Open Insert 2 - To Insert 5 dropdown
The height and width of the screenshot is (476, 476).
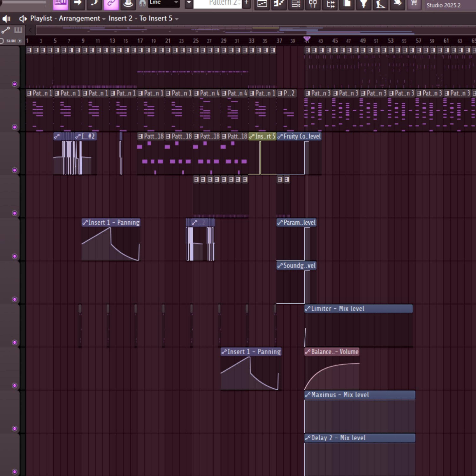(x=177, y=19)
